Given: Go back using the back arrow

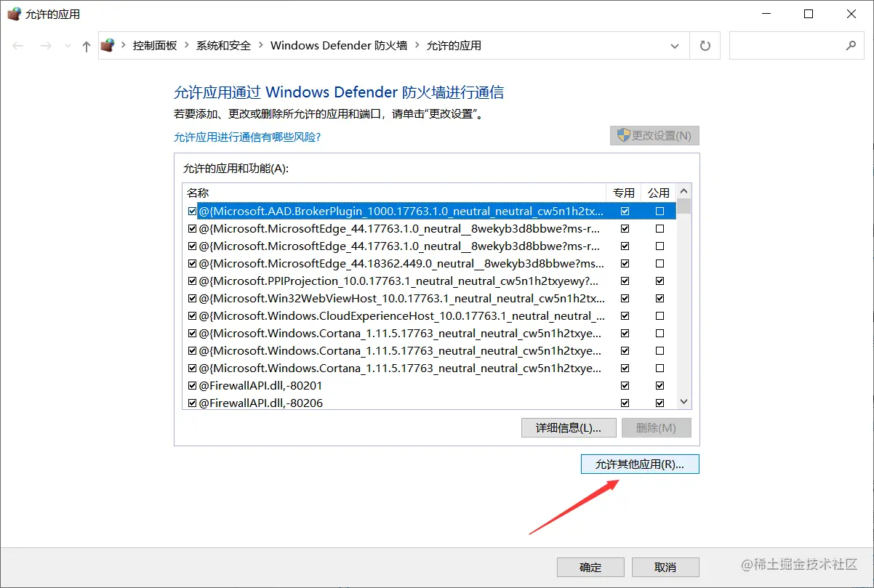Looking at the screenshot, I should [18, 46].
